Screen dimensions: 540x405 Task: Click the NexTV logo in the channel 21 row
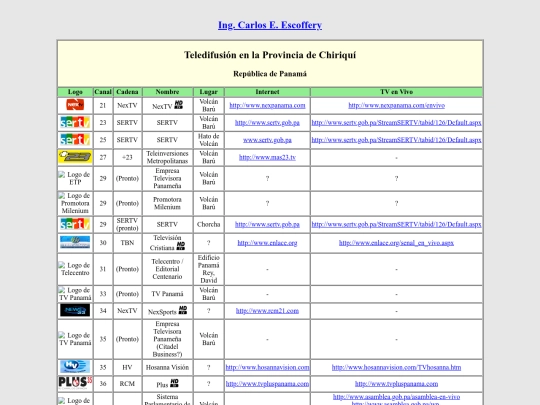point(75,105)
